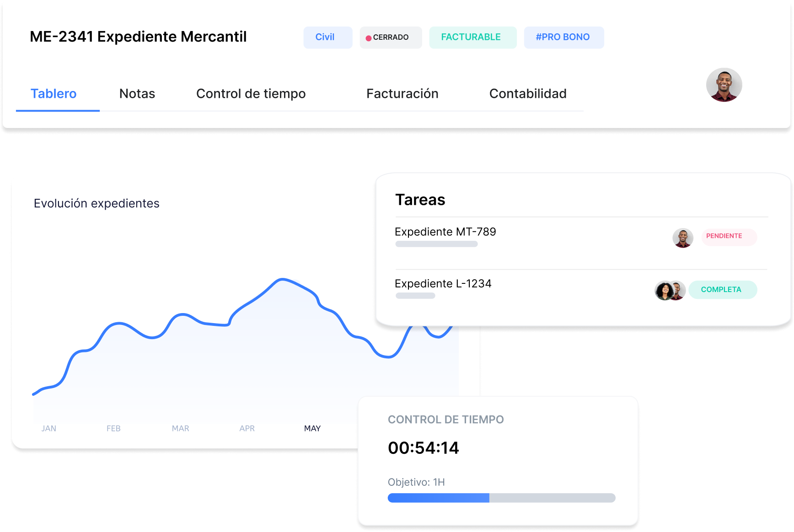Click the #PRO BONO tag
The width and height of the screenshot is (794, 532).
tap(563, 37)
